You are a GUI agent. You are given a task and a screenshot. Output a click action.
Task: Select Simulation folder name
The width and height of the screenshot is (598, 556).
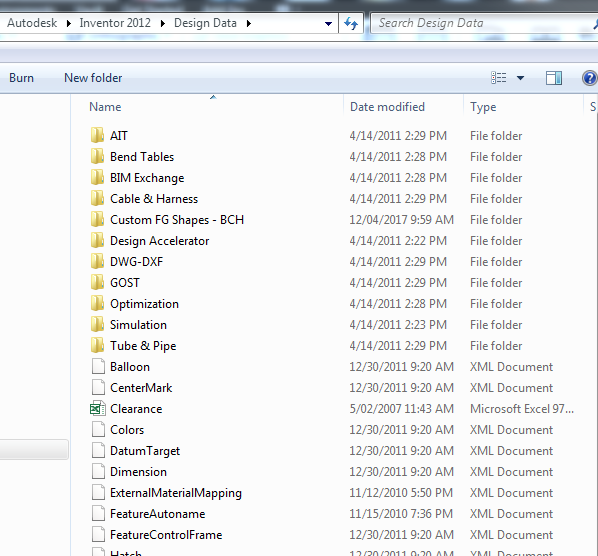point(138,325)
